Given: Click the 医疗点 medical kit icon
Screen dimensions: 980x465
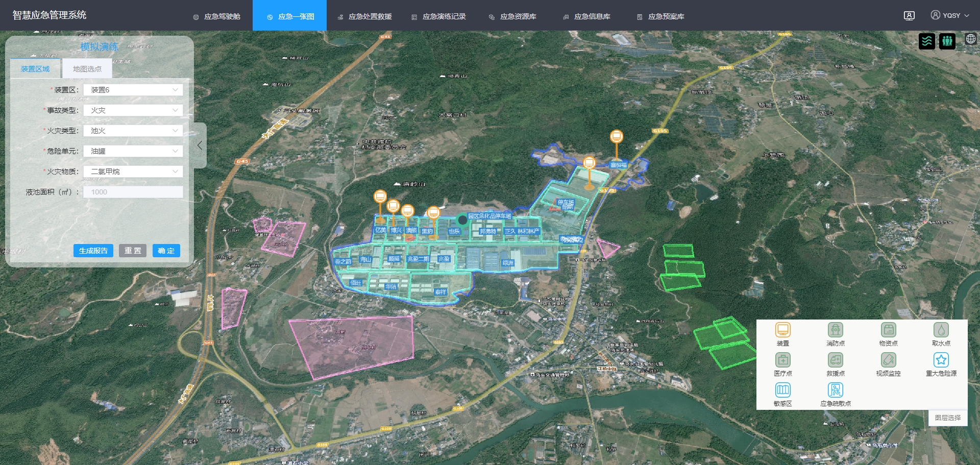Looking at the screenshot, I should [x=782, y=360].
